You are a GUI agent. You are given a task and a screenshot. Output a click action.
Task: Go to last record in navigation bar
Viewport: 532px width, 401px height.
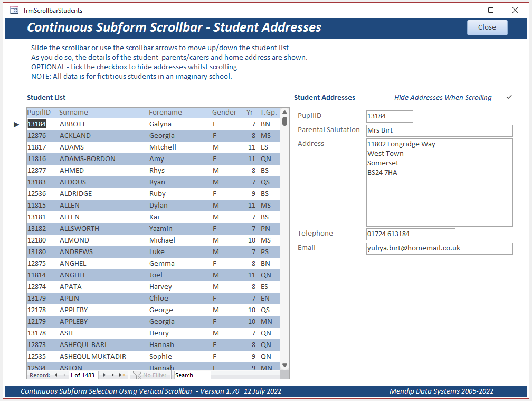113,375
